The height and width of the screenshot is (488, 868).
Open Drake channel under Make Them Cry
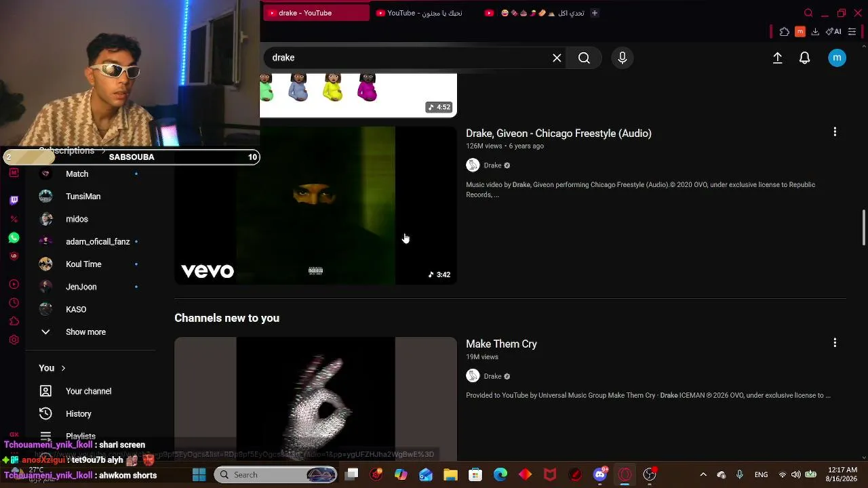pos(493,376)
